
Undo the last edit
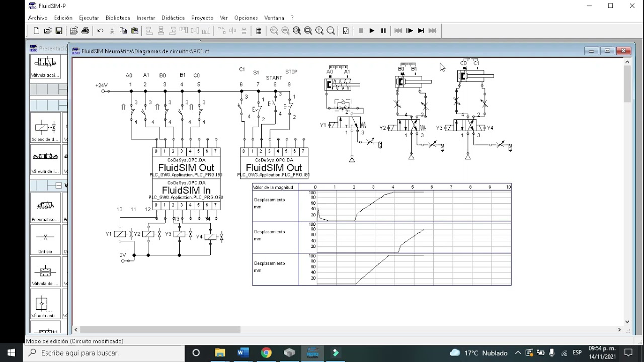(x=100, y=31)
